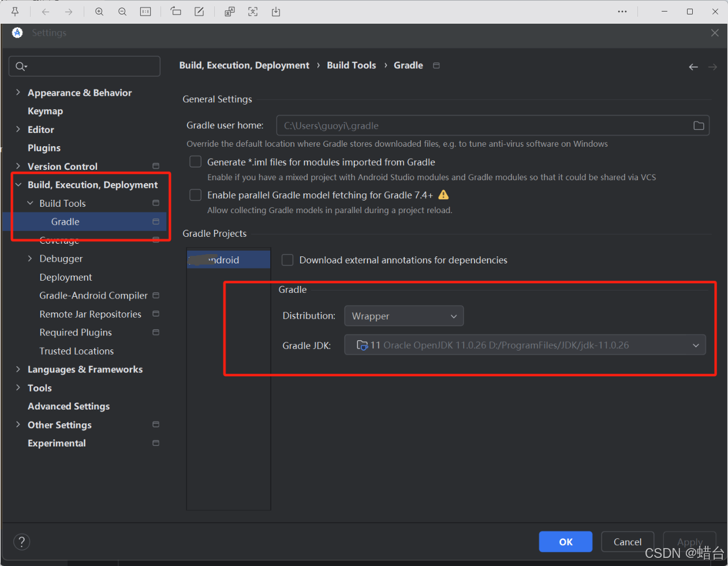Click project icon beside Remote Jar Repositories
Image resolution: width=728 pixels, height=566 pixels.
(156, 314)
